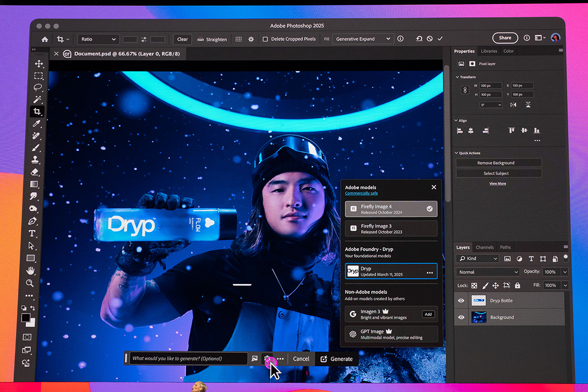Open the Fill slider dropdown arrow
Viewport: 588px width, 392px height.
(x=565, y=285)
